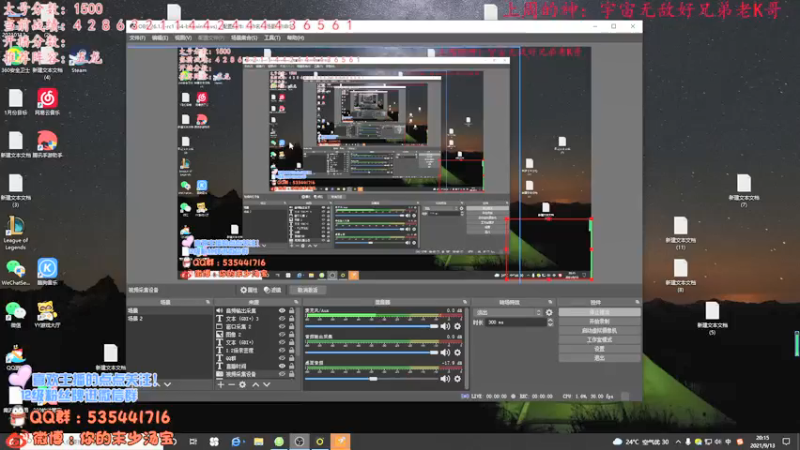Screen dimensions: 800x450
Task: Toggle visibility of 音频输出采集 source
Action: (282, 310)
